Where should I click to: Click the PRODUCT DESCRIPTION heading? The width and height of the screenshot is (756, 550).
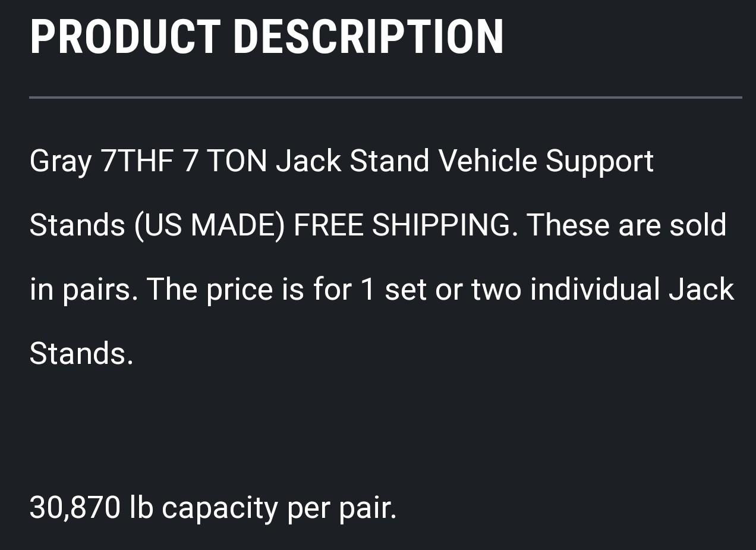267,37
